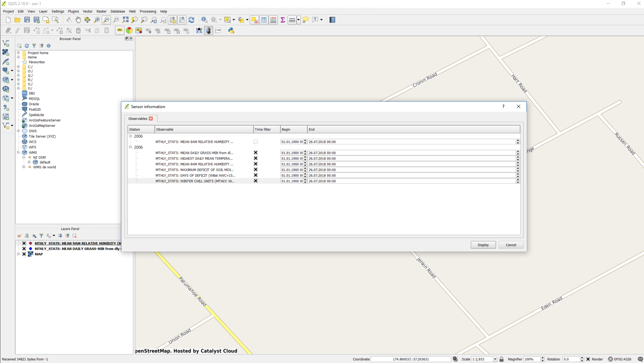Uncheck time filter for MAXIMUM DEFICIT OF SOIL MOI
Image resolution: width=644 pixels, height=363 pixels.
(x=256, y=170)
